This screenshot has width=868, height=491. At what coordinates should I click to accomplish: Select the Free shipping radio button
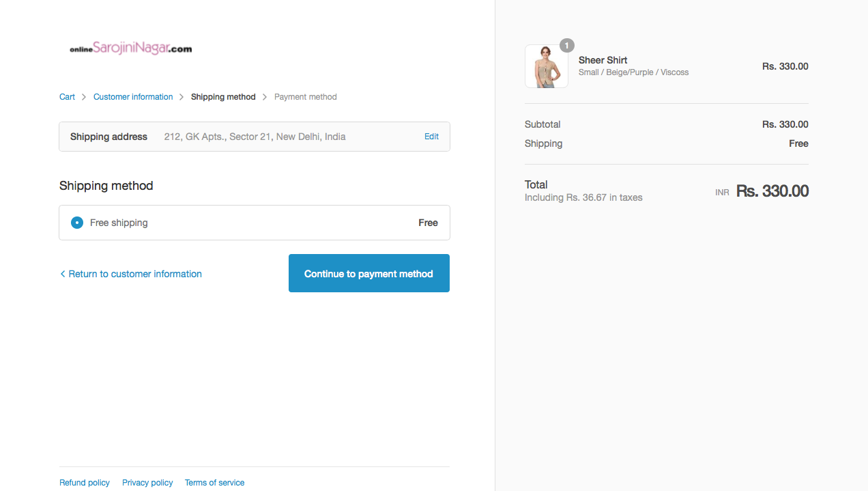click(77, 223)
